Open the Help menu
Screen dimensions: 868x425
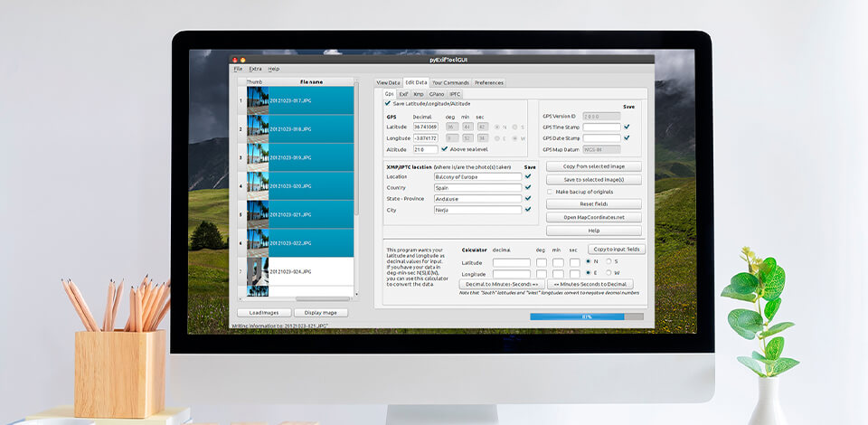point(273,69)
